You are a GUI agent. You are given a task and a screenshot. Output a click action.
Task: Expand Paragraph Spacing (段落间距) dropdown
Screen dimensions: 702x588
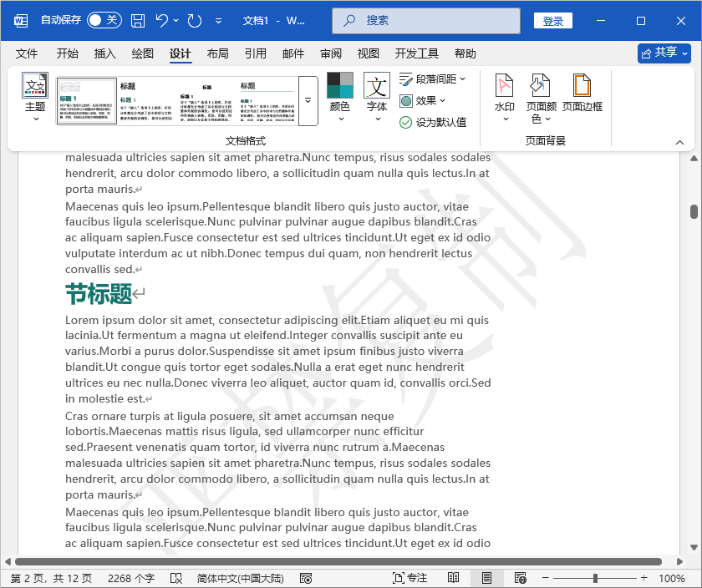click(x=432, y=79)
